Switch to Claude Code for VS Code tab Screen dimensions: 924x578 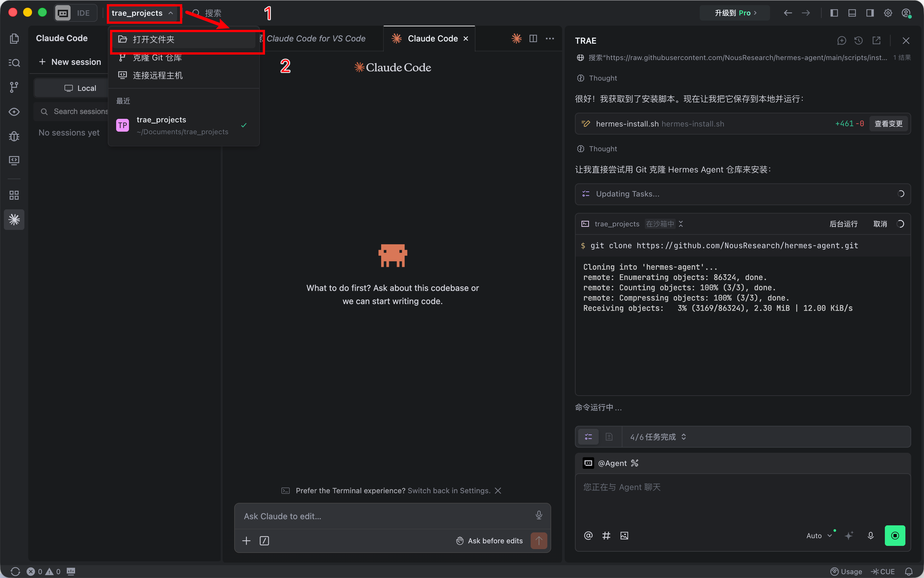pos(315,39)
